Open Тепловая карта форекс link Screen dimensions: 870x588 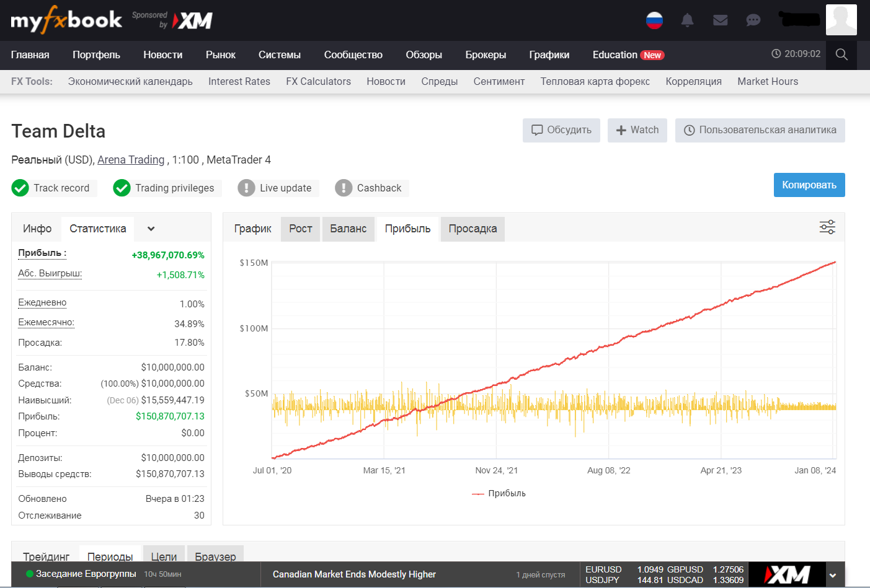coord(595,82)
